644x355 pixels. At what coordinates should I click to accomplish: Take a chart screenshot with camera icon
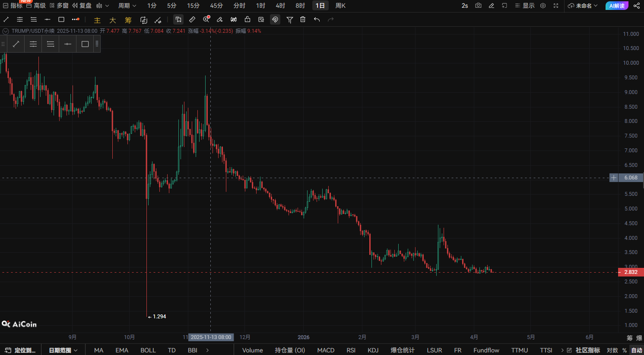coord(478,6)
